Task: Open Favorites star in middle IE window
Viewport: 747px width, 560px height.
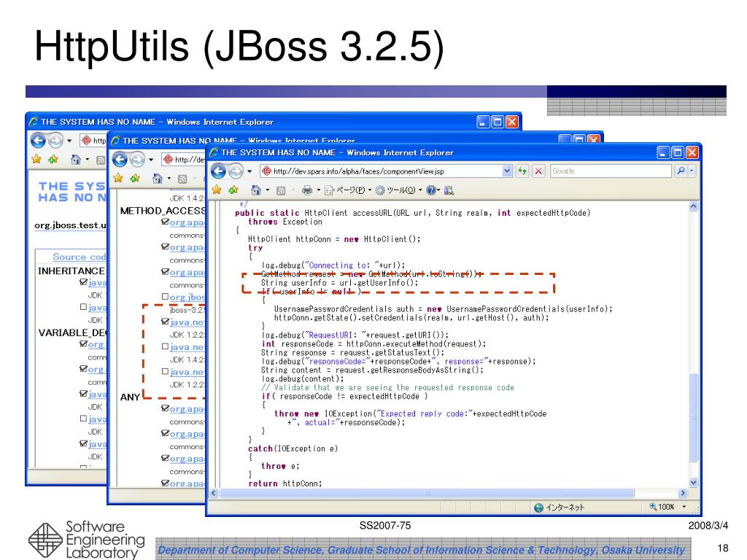Action: tap(118, 178)
